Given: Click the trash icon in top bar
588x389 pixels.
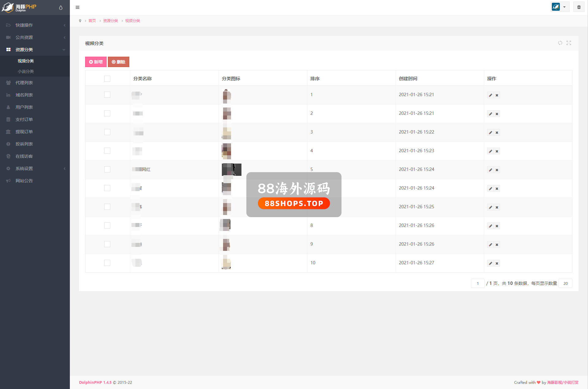Looking at the screenshot, I should pos(579,7).
